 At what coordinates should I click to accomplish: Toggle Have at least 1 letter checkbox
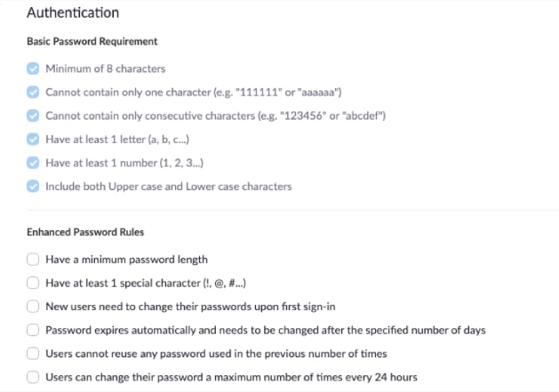click(33, 139)
